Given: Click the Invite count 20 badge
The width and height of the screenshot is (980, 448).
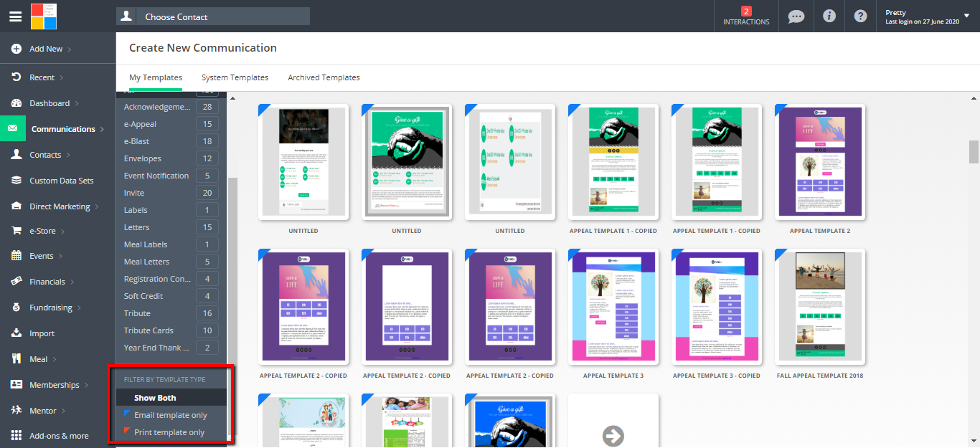Looking at the screenshot, I should [207, 193].
